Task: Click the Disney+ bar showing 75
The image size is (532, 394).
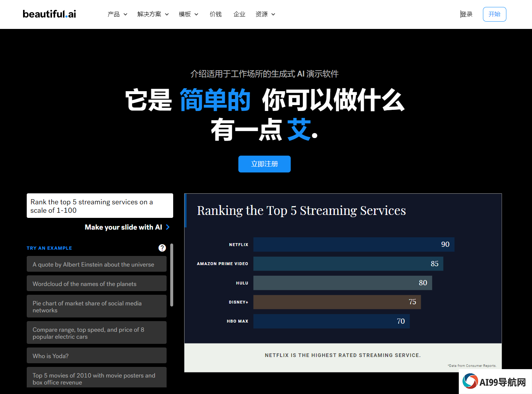Action: click(337, 302)
